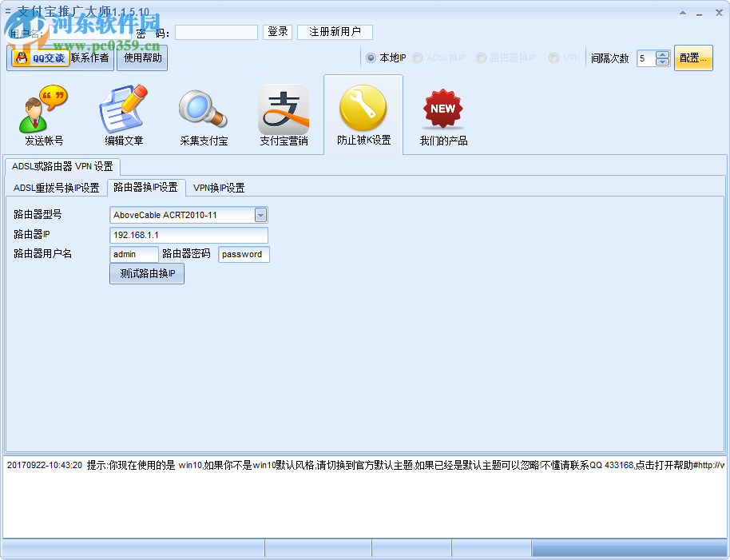Increase the 间隔次数 value with the stepper
Screen dimensions: 730x560
coord(662,54)
